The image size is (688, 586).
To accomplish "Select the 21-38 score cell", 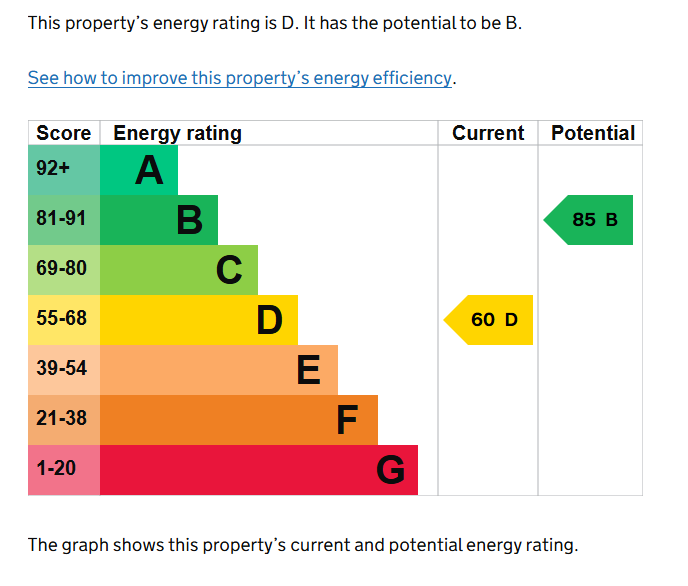I will point(64,420).
